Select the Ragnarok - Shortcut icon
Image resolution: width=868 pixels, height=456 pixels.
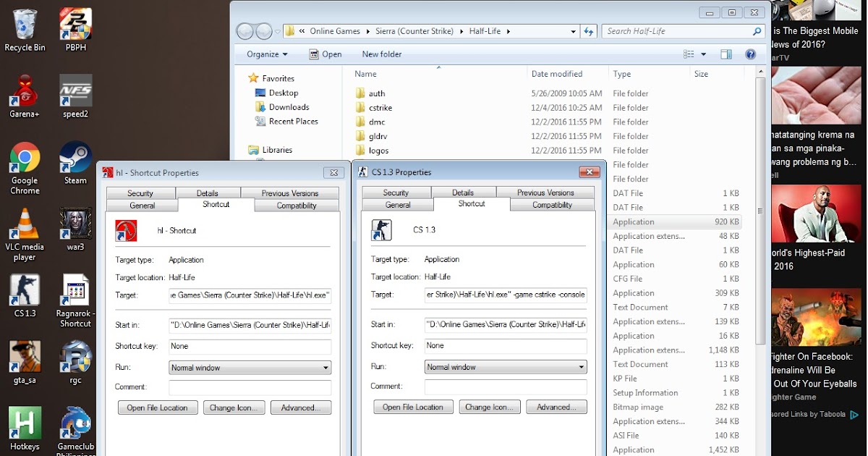[75, 301]
